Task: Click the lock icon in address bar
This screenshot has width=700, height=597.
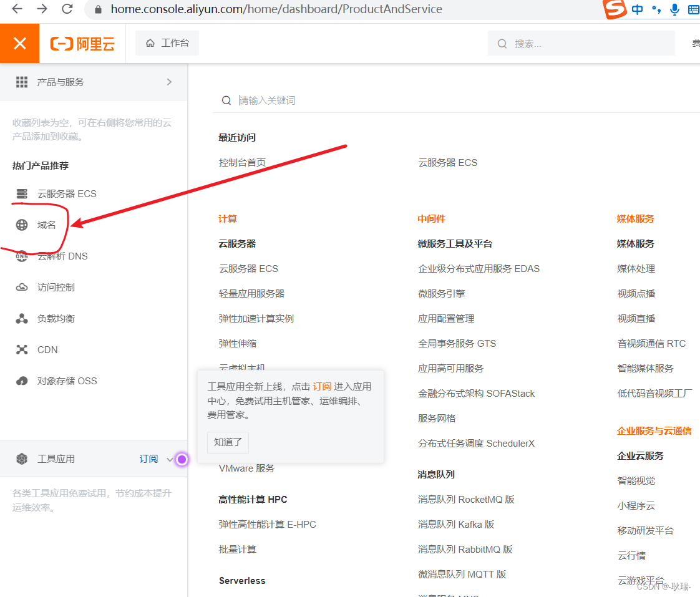Action: point(98,9)
